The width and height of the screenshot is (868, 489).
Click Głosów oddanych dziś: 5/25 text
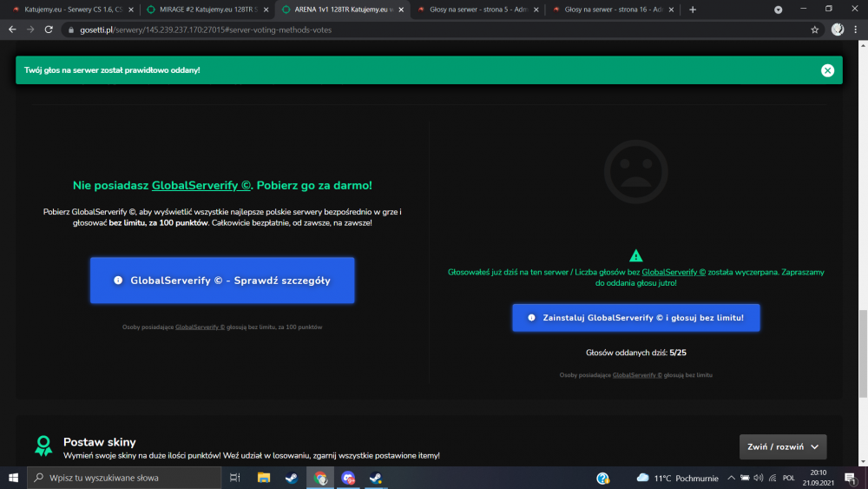[636, 353]
